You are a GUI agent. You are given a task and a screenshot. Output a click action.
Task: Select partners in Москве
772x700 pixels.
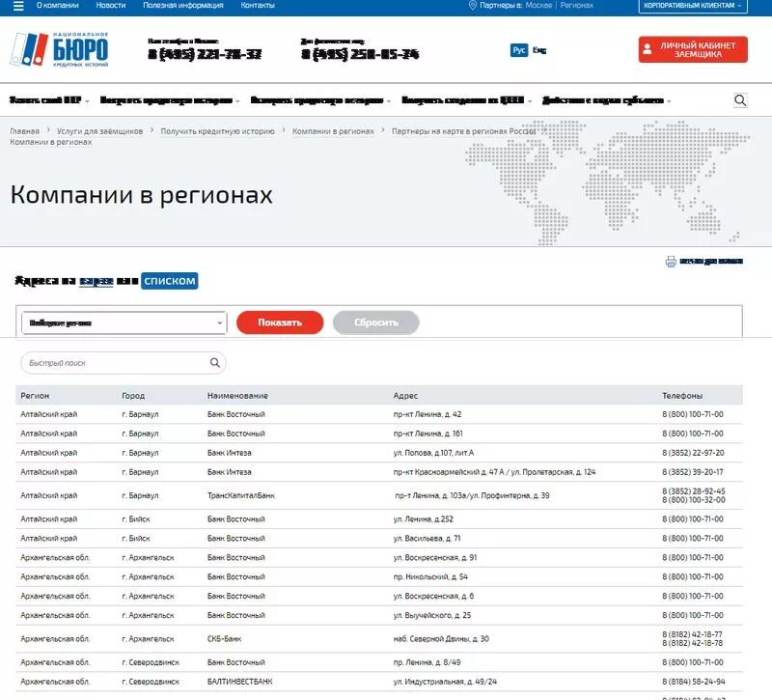tap(538, 6)
